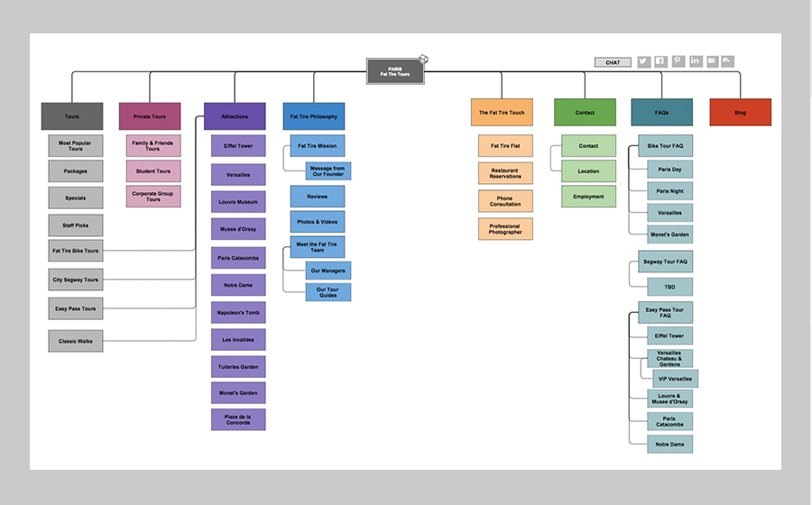Click the Our Tour Guides box
The width and height of the screenshot is (812, 505).
(328, 292)
